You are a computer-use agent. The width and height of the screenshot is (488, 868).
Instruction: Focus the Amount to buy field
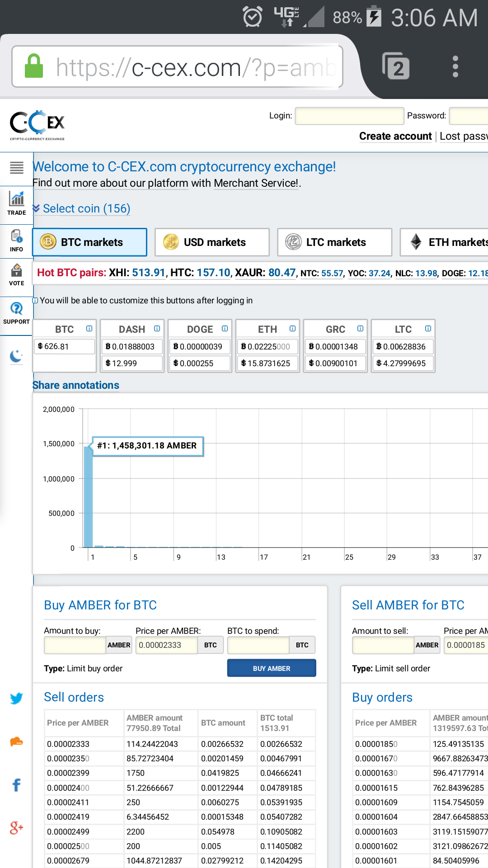75,645
